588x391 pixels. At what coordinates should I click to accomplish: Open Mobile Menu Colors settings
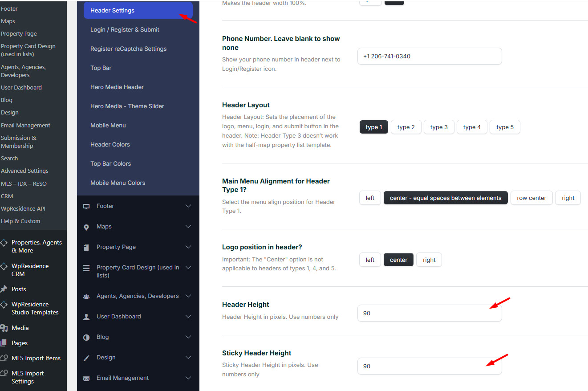coord(118,183)
